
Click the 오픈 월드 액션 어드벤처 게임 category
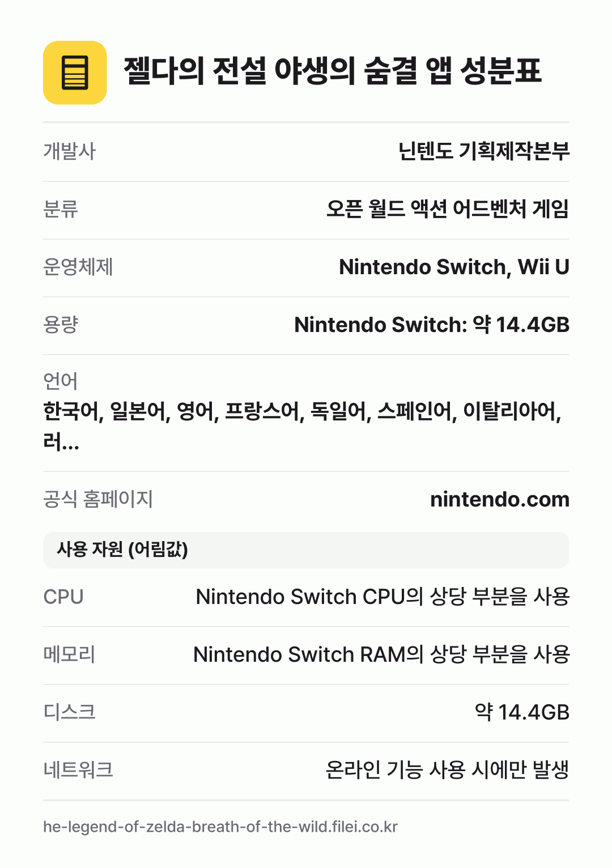447,209
